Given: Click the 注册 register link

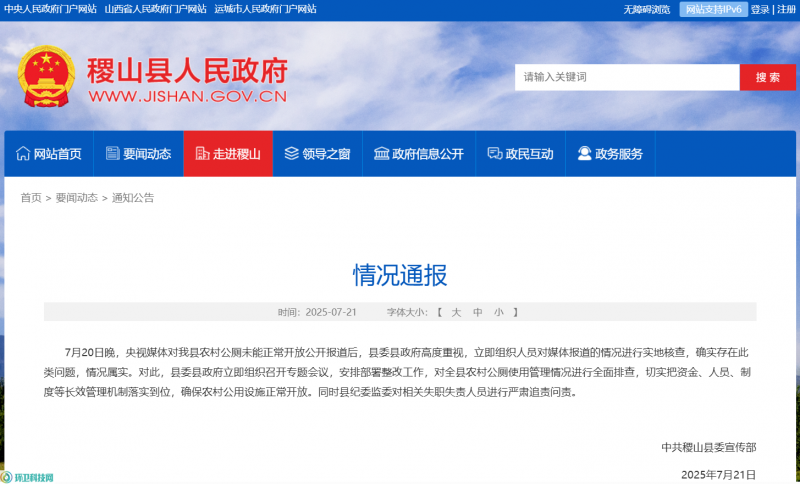Looking at the screenshot, I should (786, 10).
